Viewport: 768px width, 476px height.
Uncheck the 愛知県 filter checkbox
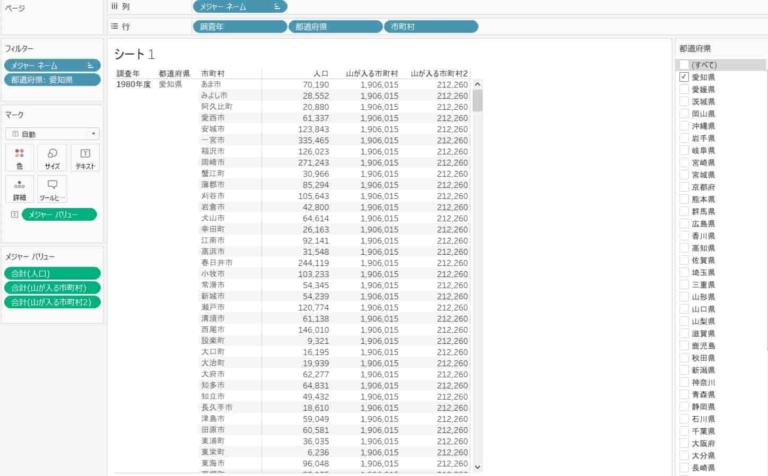(x=683, y=77)
